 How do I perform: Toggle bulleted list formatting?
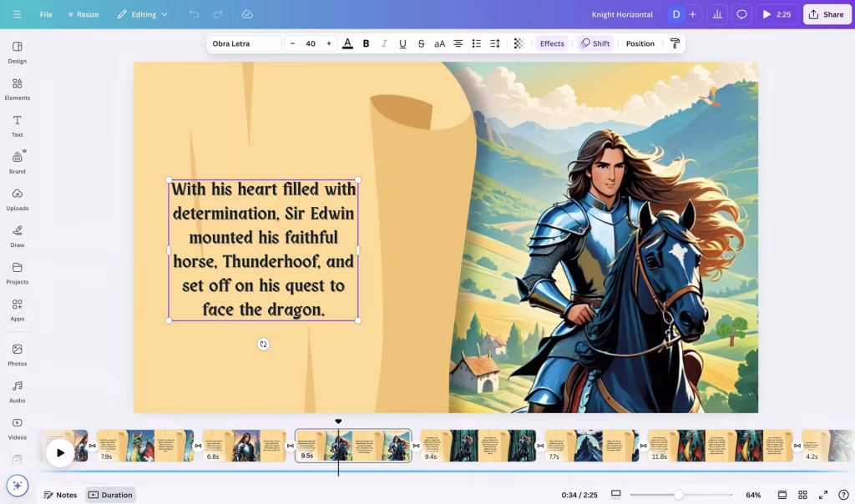(477, 43)
